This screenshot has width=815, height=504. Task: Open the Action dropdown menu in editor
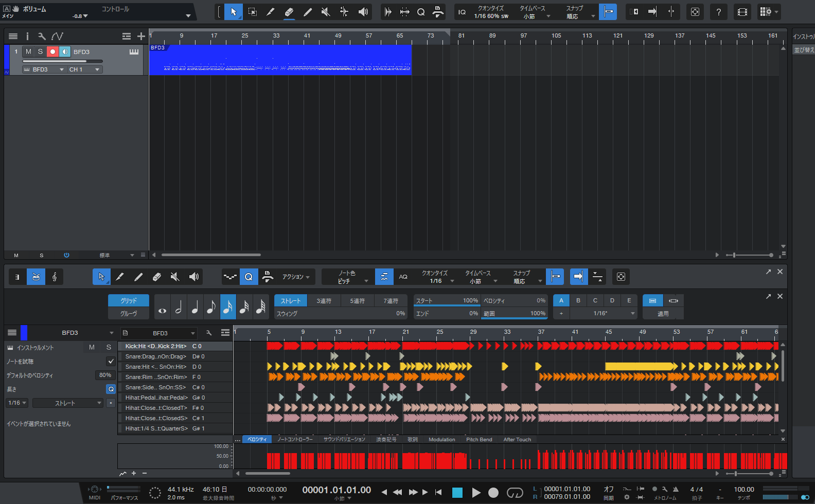point(296,277)
